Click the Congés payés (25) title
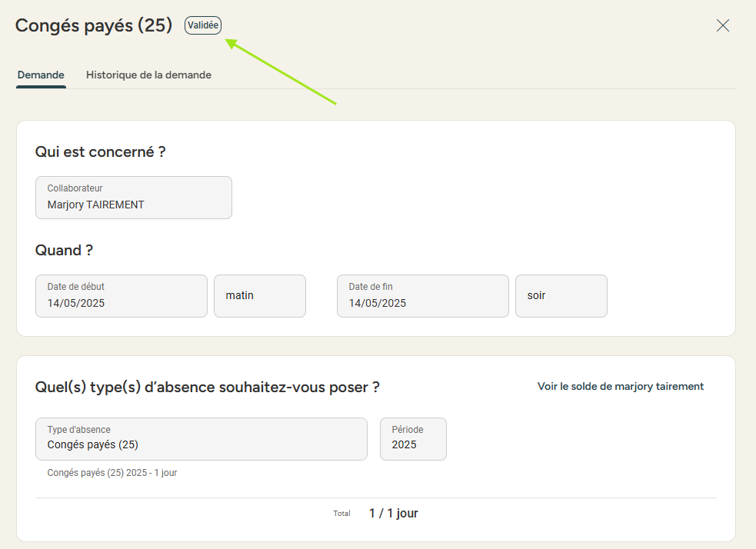Viewport: 756px width, 549px height. click(94, 25)
